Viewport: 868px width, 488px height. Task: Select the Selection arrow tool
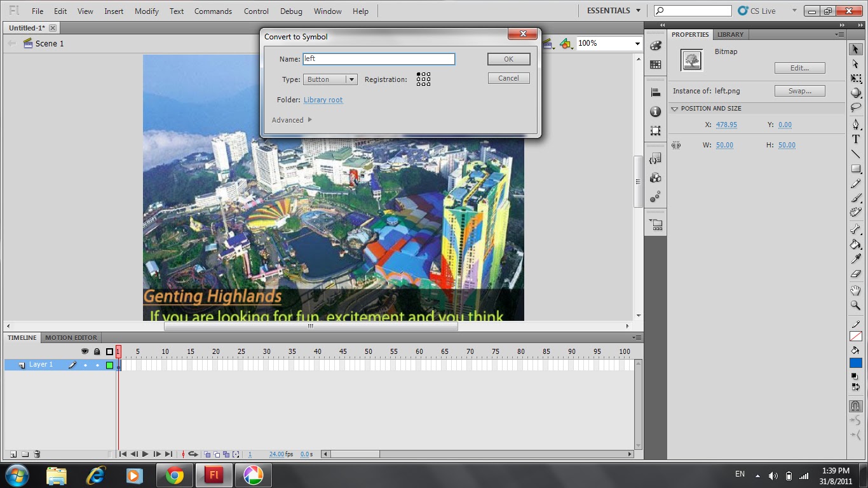(856, 50)
